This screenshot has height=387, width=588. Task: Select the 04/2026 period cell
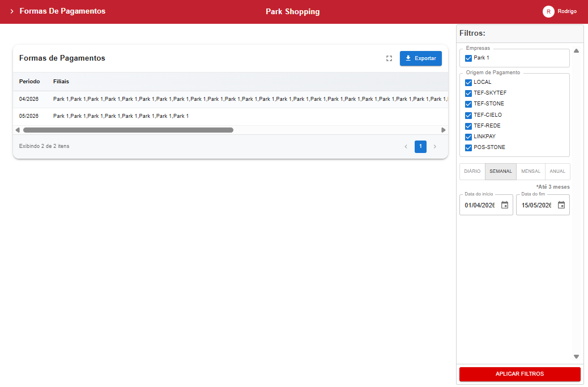(x=29, y=99)
